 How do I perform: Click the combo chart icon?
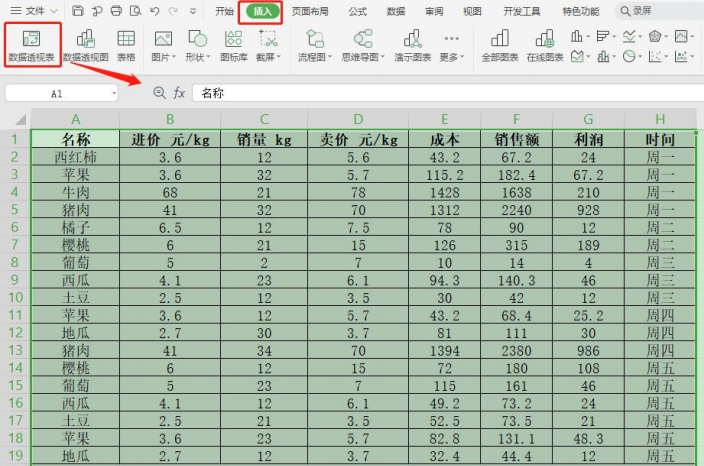(603, 56)
